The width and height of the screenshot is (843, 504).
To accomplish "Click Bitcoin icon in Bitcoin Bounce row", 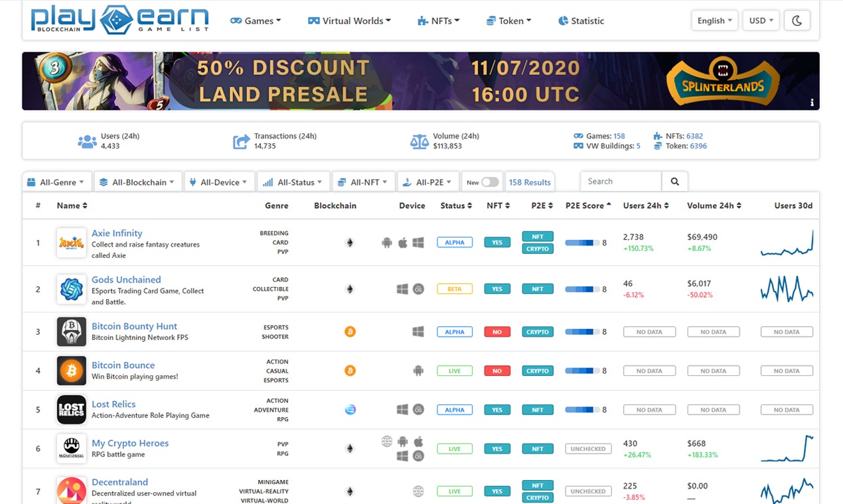I will 350,371.
